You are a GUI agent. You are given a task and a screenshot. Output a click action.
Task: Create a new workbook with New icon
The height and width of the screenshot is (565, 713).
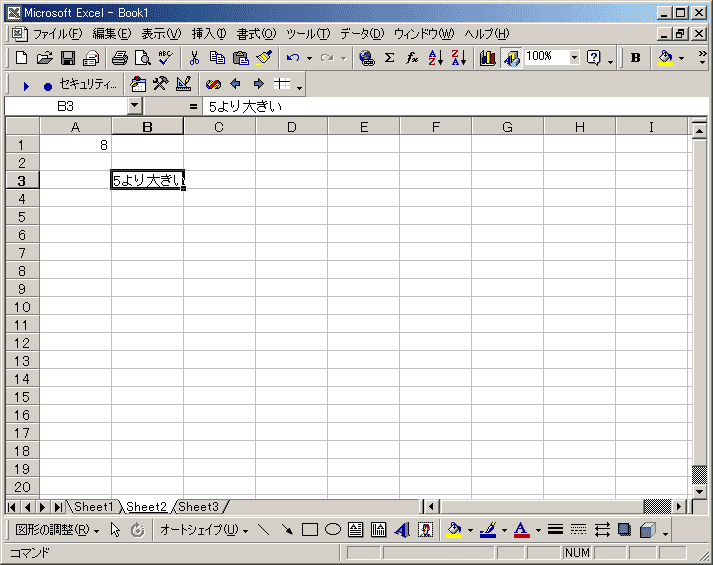(x=21, y=58)
